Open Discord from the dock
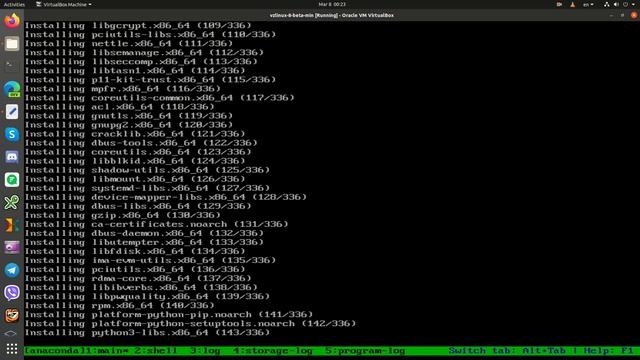This screenshot has height=360, width=640. (12, 157)
